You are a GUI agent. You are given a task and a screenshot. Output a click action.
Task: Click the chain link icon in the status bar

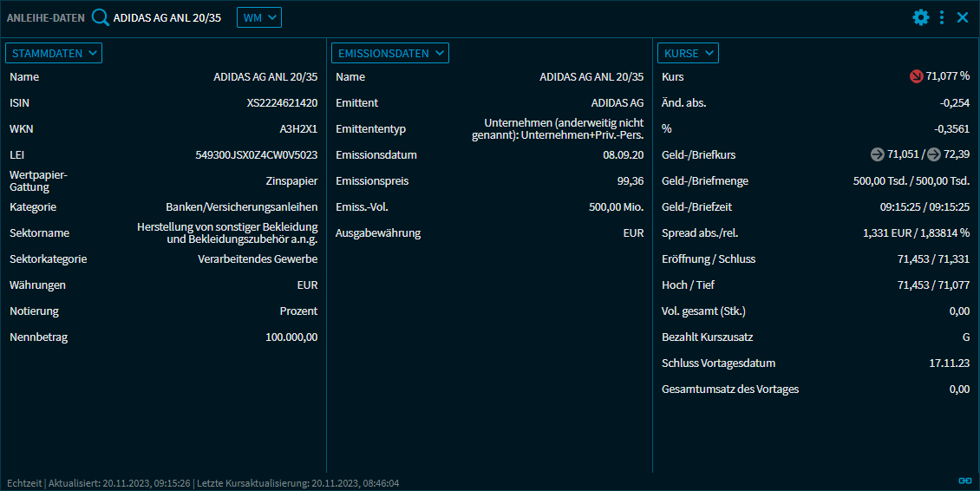[x=964, y=481]
